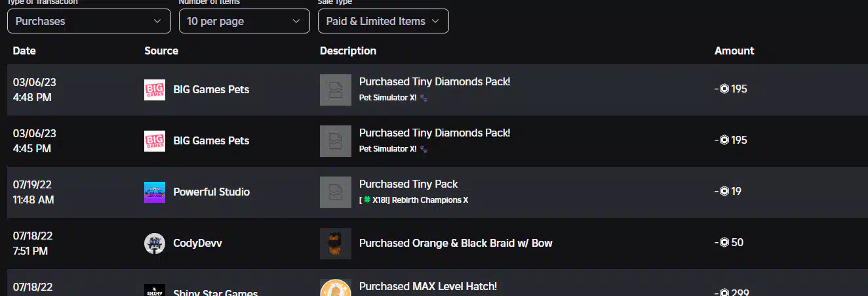
Task: Click the placeholder thumbnail in the 4:48 PM purchase
Action: [336, 90]
